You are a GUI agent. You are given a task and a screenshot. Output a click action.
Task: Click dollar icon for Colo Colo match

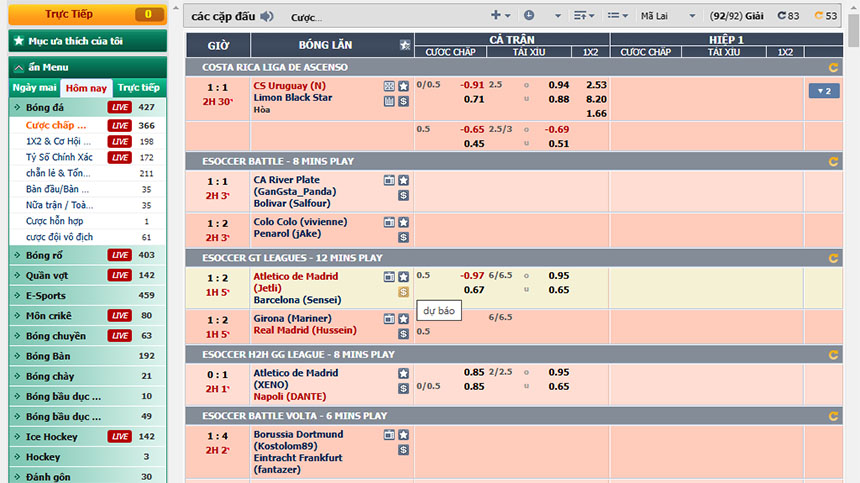click(404, 237)
